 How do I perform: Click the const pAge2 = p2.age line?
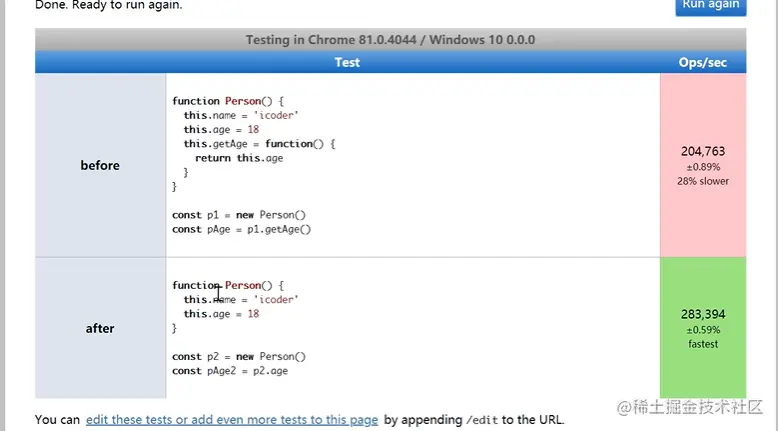230,371
